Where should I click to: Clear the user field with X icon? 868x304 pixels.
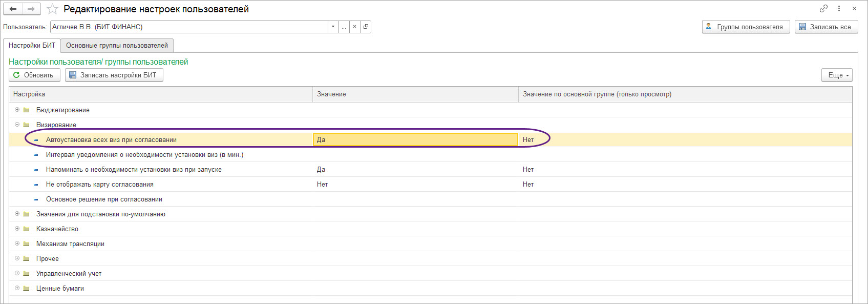coord(354,27)
